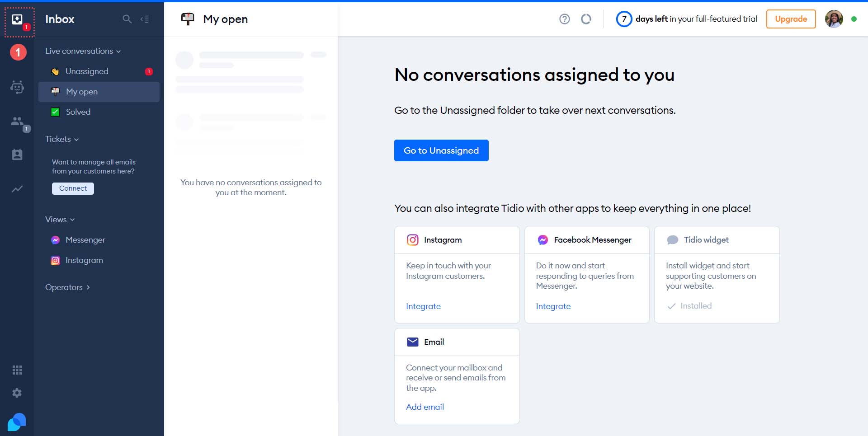Click the Go to Unassigned button
Image resolution: width=868 pixels, height=436 pixels.
tap(441, 150)
